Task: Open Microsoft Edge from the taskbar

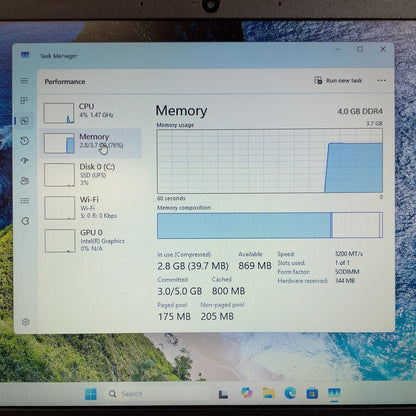Action: tap(290, 394)
